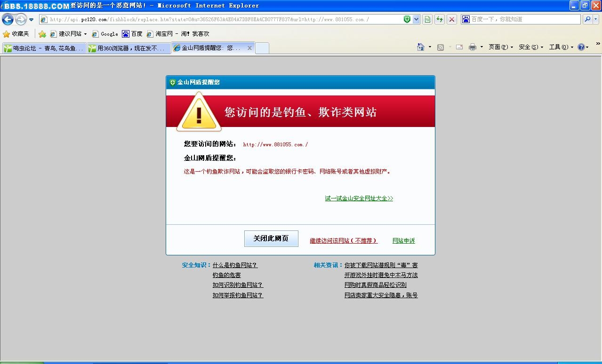Close the 金山网盾提醒您 tab
Viewport: 602px width, 364px height.
249,48
